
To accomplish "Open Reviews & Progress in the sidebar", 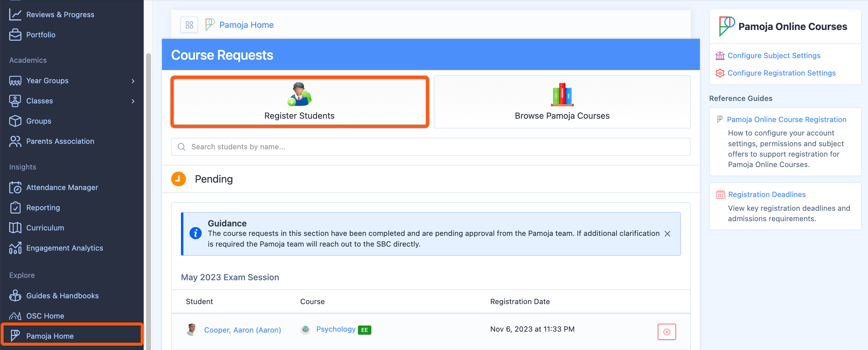I will click(x=60, y=14).
